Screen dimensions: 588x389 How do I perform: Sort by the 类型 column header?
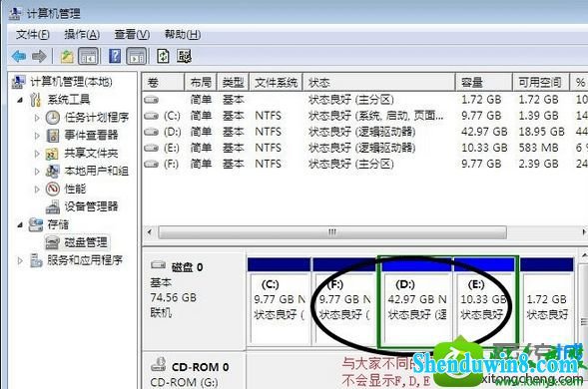coord(233,82)
